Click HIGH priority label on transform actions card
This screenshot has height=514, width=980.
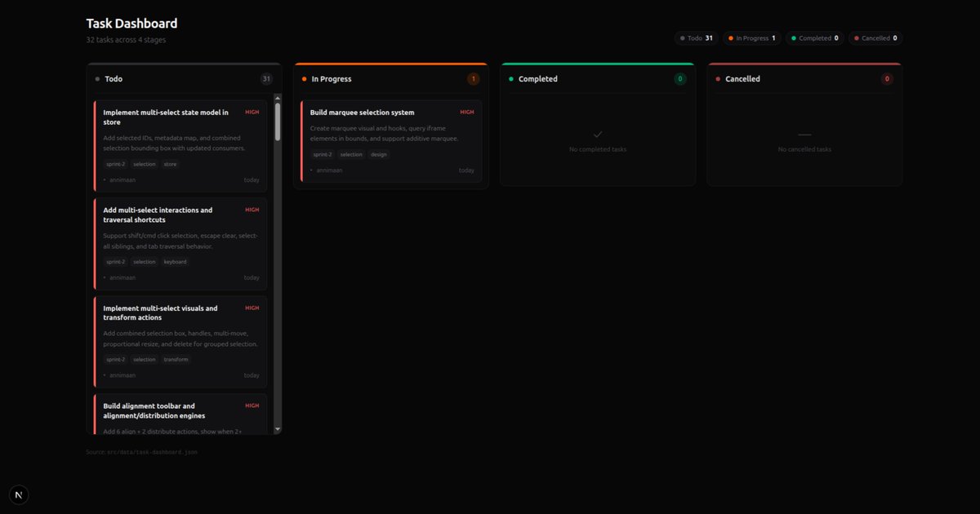[252, 308]
